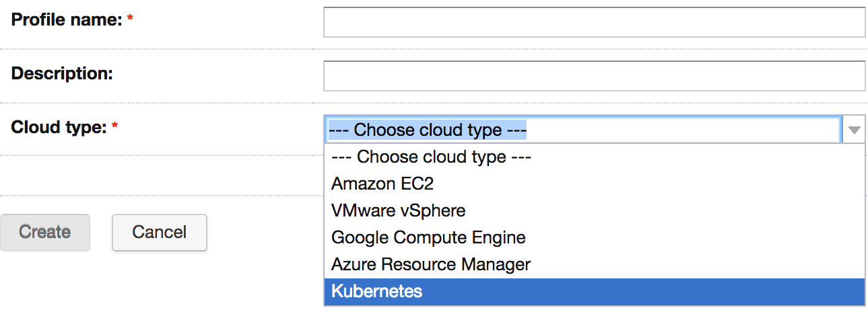Focus the Profile name text field
Image resolution: width=868 pixels, height=310 pixels.
594,22
